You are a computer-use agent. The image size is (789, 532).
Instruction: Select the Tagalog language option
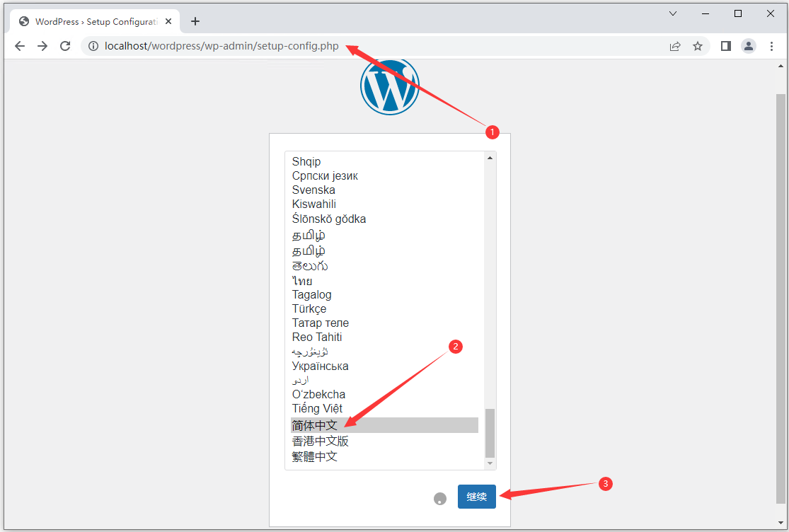click(311, 294)
